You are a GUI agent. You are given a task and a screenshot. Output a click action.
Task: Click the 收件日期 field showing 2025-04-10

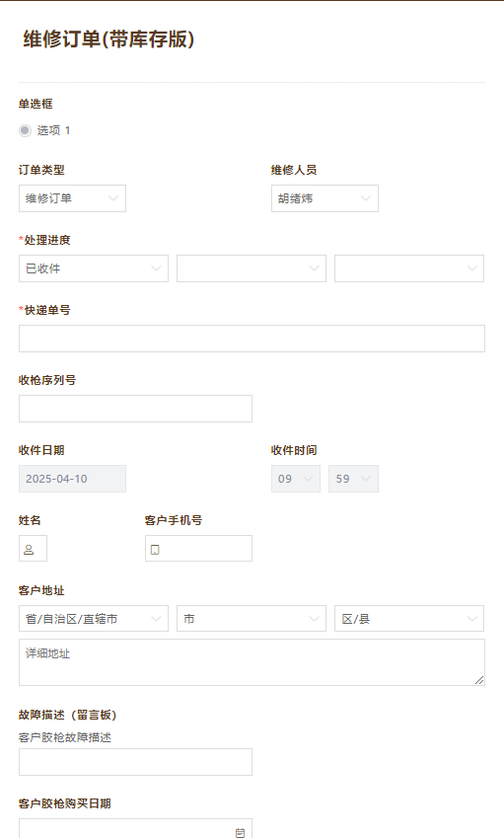72,479
